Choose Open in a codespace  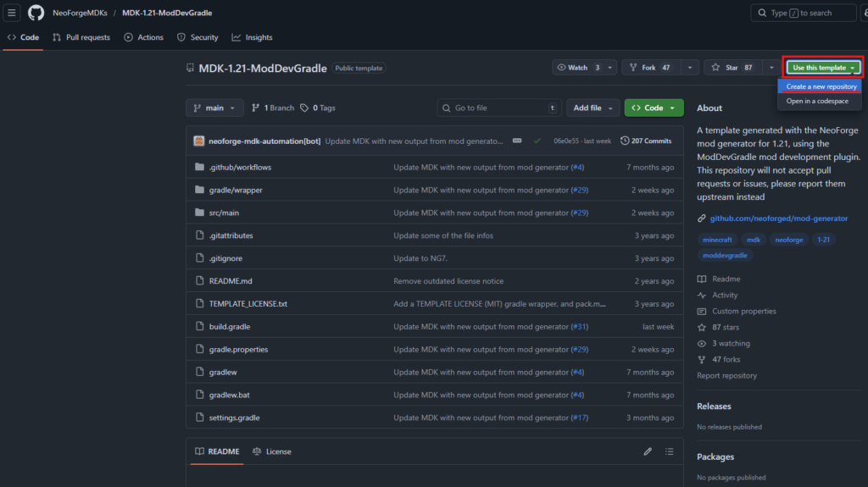(x=817, y=101)
